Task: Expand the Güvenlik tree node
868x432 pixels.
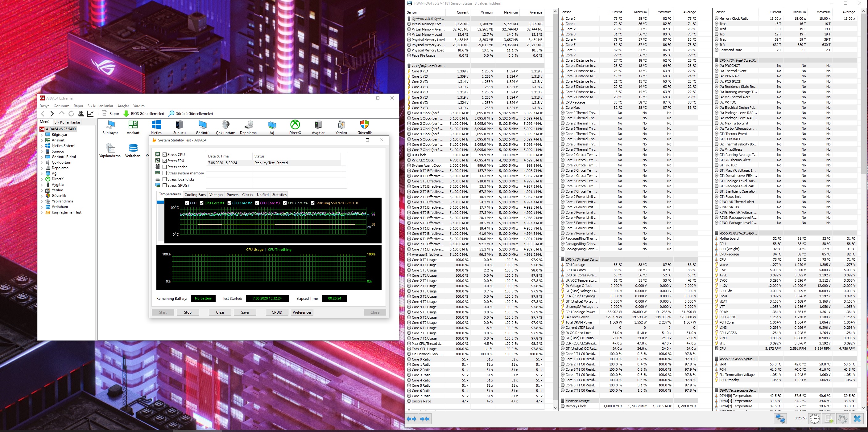Action: point(42,196)
